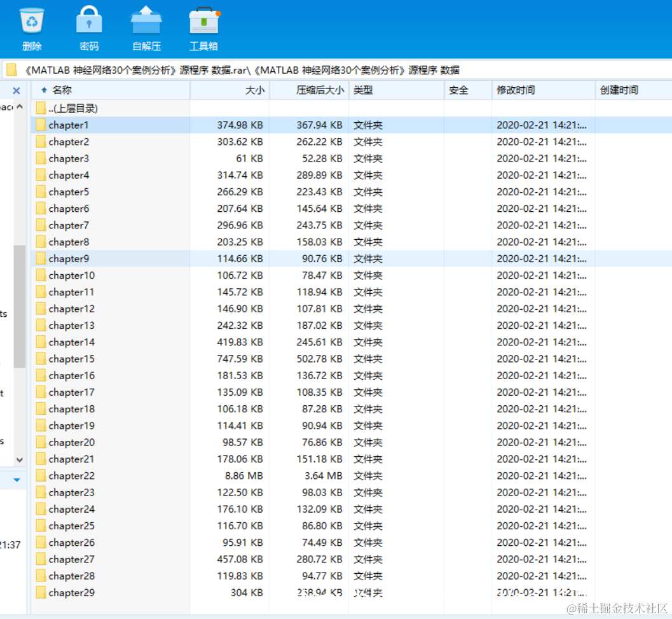Viewport: 672px width, 619px height.
Task: Click the chapter6 folder icon
Action: coord(41,209)
